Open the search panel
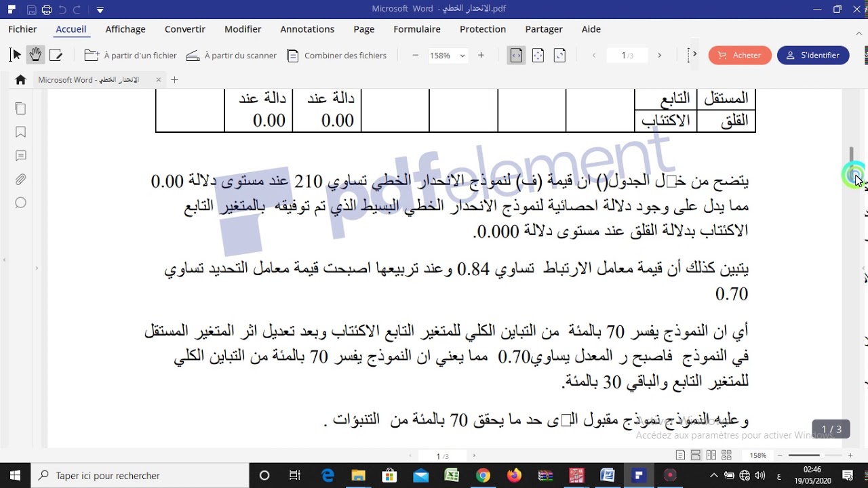868x488 pixels. click(20, 203)
